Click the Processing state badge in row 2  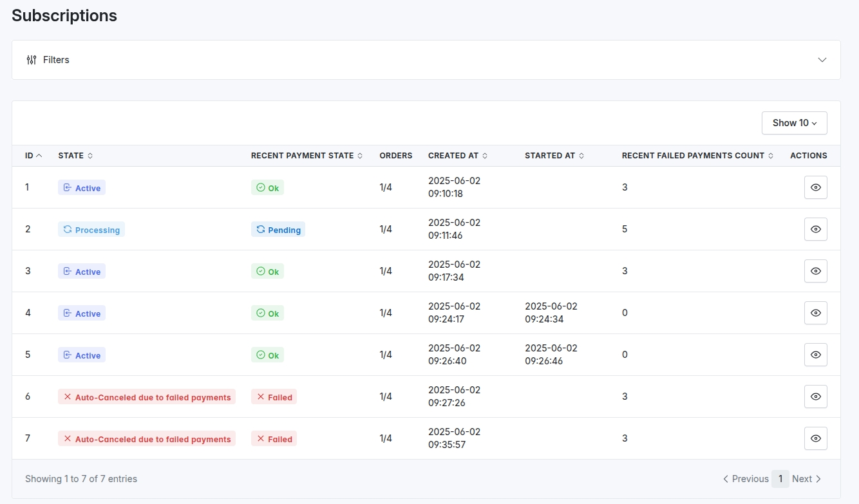tap(91, 230)
